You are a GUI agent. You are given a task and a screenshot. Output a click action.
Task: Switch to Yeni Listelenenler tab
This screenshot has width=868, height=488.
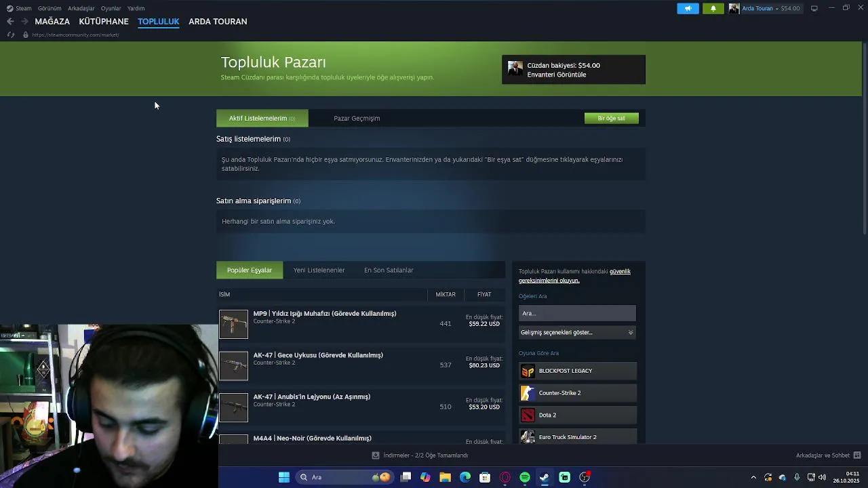pos(319,270)
